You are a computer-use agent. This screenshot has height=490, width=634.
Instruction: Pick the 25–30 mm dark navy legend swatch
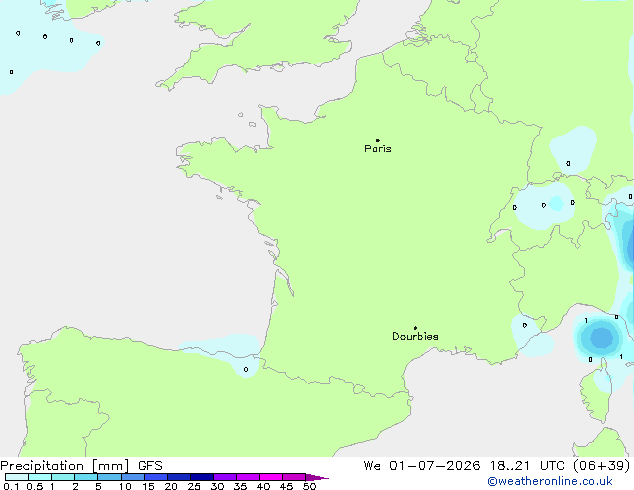(202, 477)
